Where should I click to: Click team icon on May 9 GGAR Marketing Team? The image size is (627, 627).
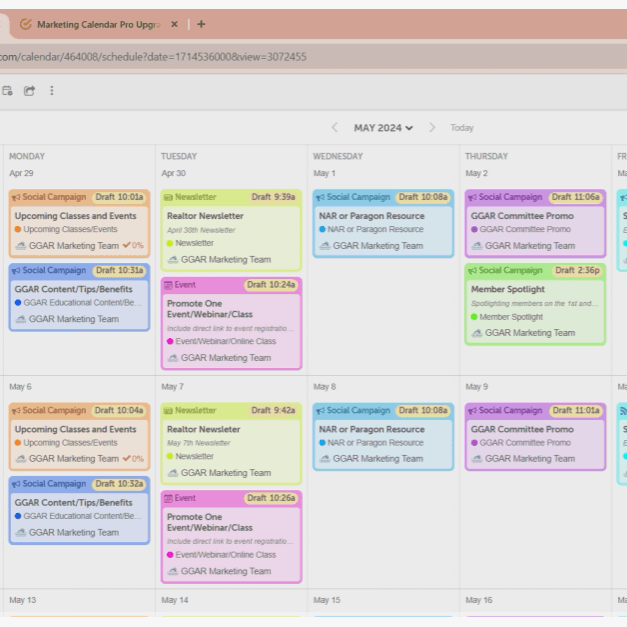point(477,459)
